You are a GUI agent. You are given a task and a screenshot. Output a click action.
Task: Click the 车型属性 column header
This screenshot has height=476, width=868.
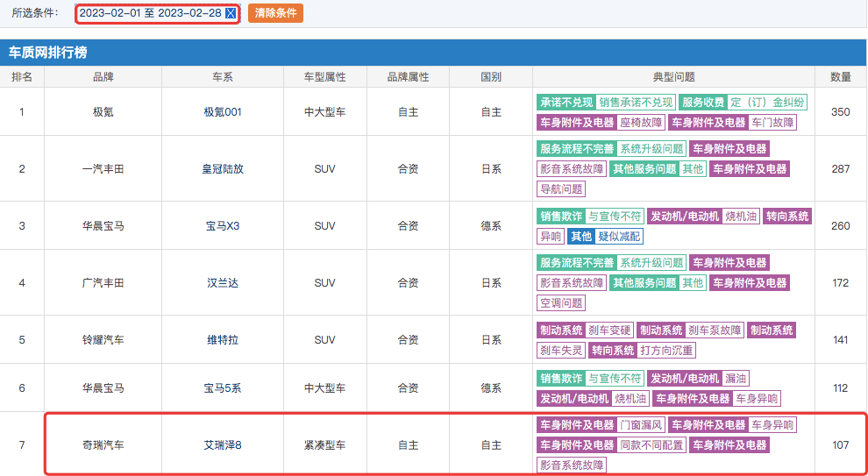click(325, 77)
